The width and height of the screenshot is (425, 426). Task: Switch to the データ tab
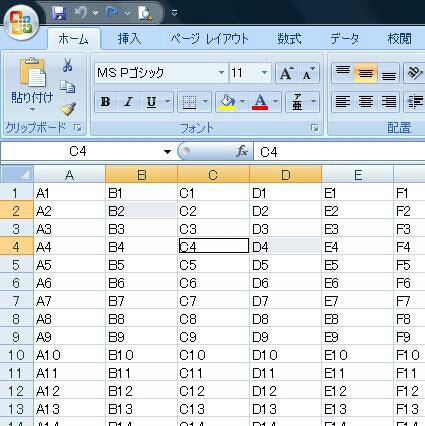pyautogui.click(x=345, y=39)
